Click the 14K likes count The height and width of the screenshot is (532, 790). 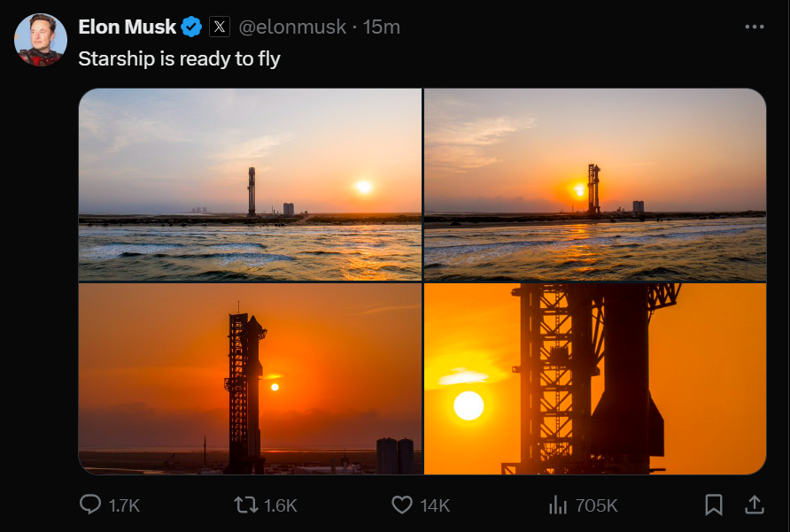[x=435, y=505]
